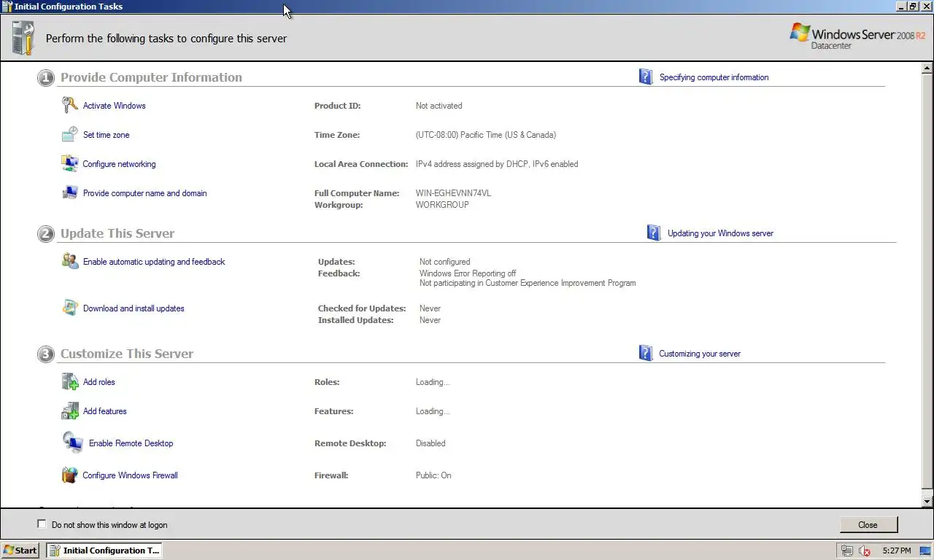Click the Set time zone clock icon
This screenshot has height=560, width=934.
(x=69, y=135)
